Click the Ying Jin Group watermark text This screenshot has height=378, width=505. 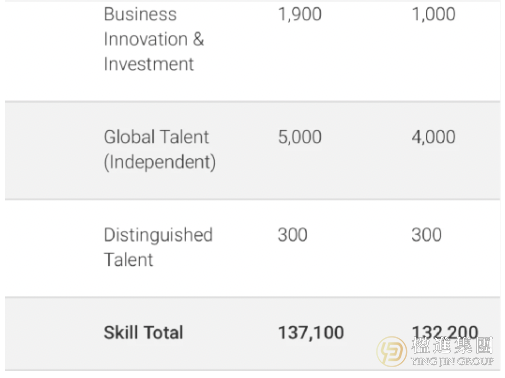(x=452, y=361)
